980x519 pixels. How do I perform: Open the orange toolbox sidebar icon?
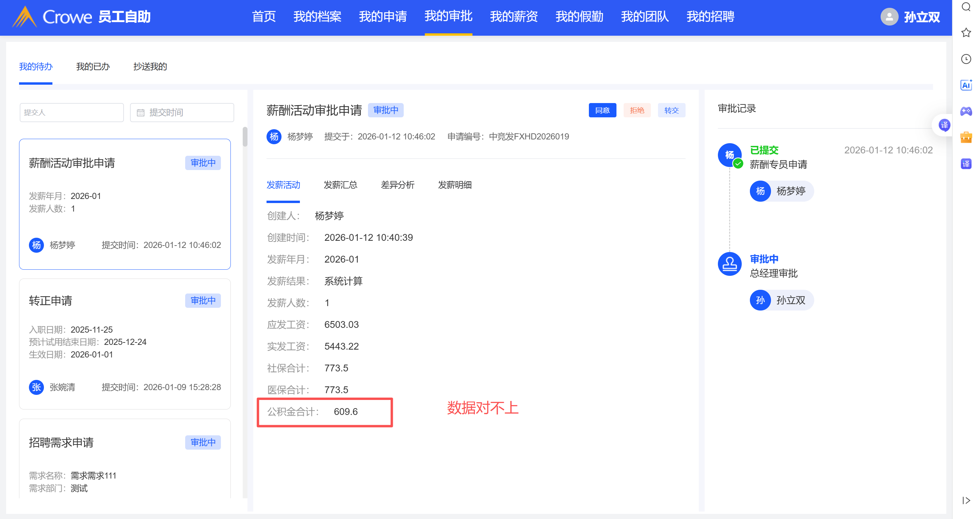click(966, 137)
